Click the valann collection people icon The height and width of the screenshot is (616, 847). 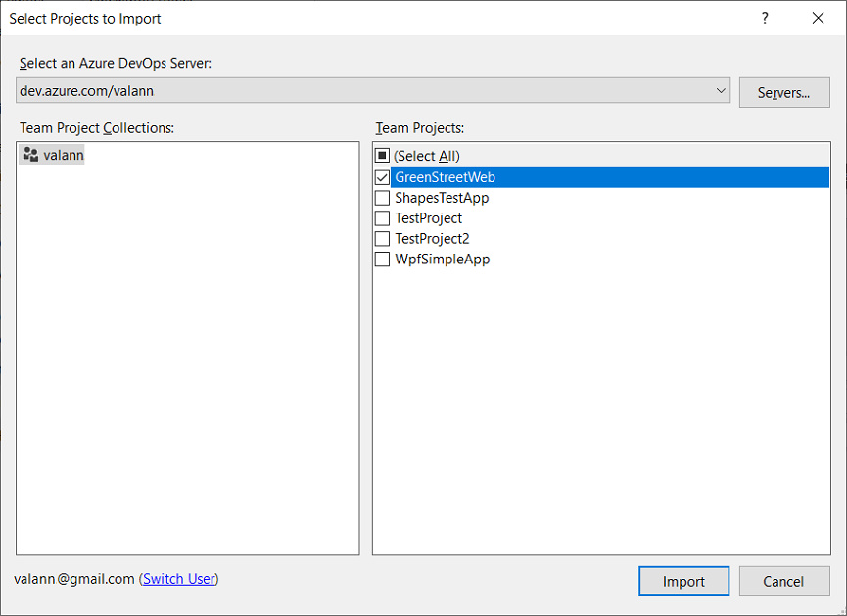(x=30, y=155)
